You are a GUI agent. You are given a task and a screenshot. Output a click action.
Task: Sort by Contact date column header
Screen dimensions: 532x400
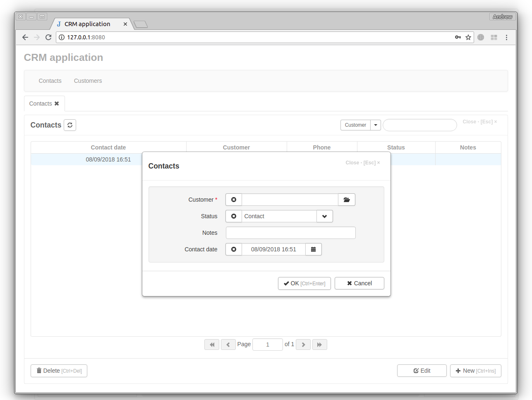[x=108, y=147]
